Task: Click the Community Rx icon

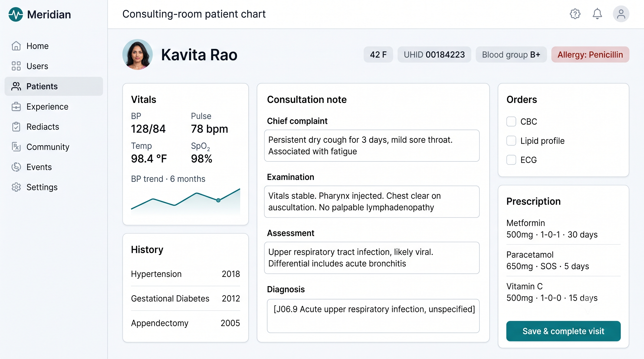Action: (x=16, y=147)
